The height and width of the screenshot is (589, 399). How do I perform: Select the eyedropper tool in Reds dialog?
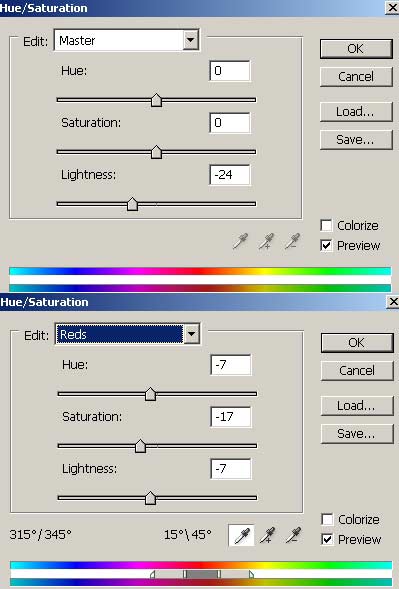(242, 535)
